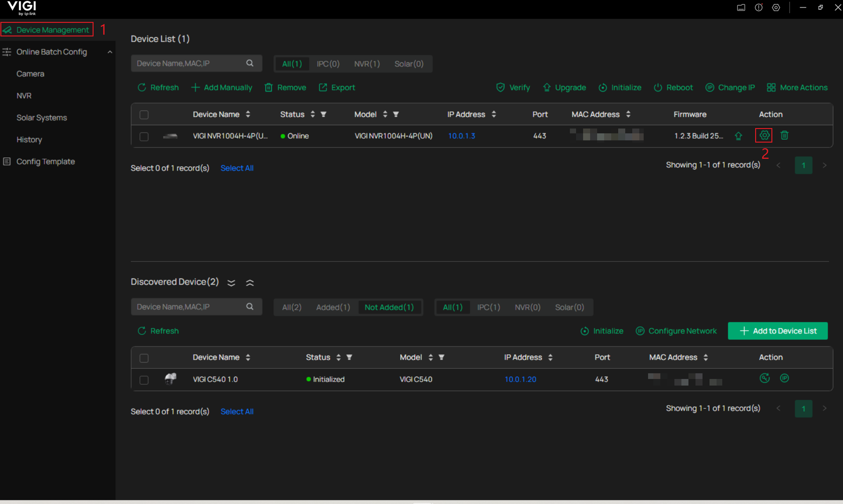Switch Device List to NVR(1) tab
The image size is (843, 504).
coord(367,64)
